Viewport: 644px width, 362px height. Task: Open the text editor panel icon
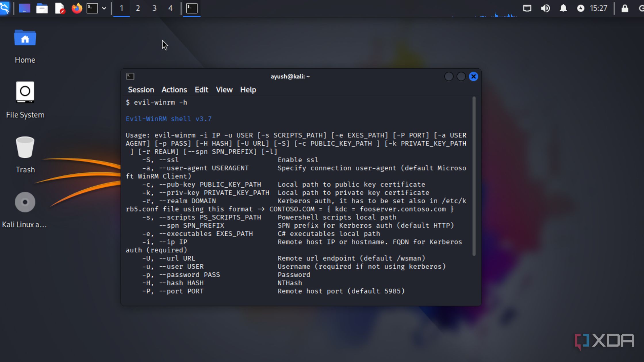tap(60, 8)
